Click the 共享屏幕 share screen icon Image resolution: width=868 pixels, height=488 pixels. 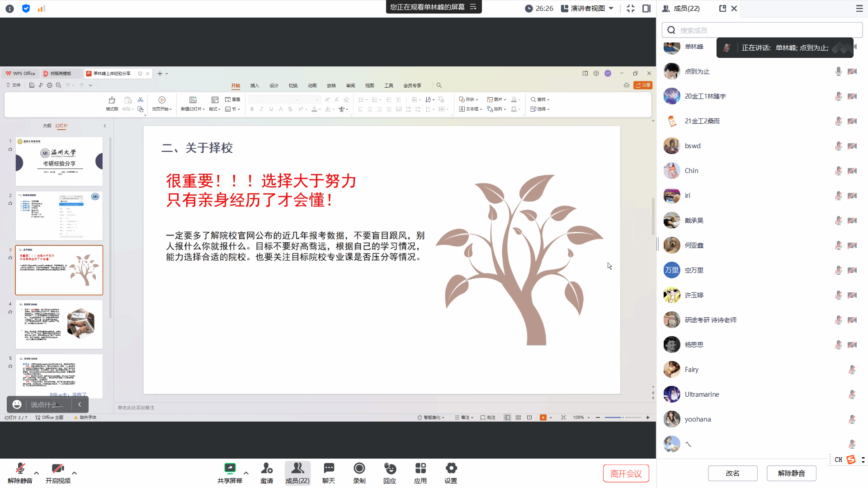point(230,469)
